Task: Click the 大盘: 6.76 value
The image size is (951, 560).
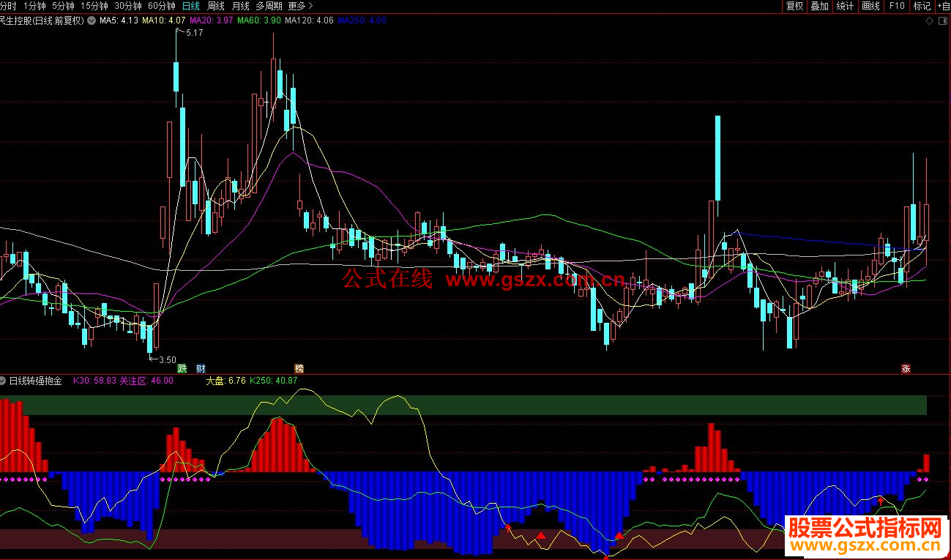Action: tap(225, 381)
